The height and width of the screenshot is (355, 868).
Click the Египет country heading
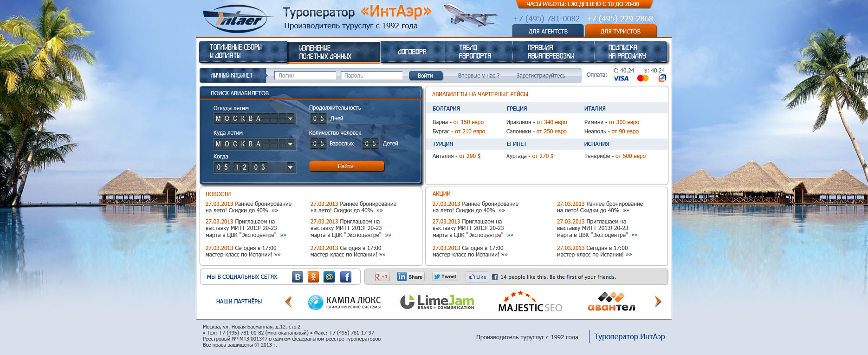[x=517, y=144]
